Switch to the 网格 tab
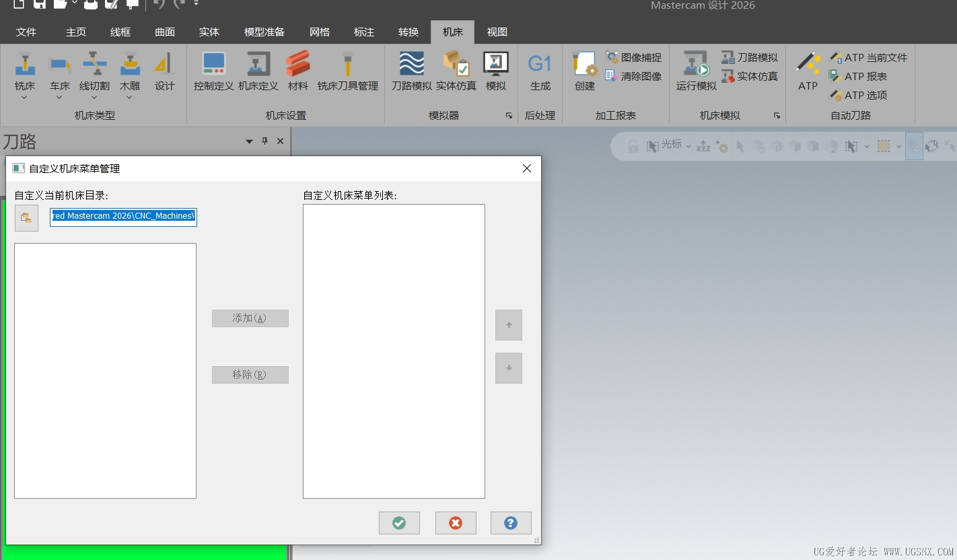The height and width of the screenshot is (560, 957). pos(320,32)
